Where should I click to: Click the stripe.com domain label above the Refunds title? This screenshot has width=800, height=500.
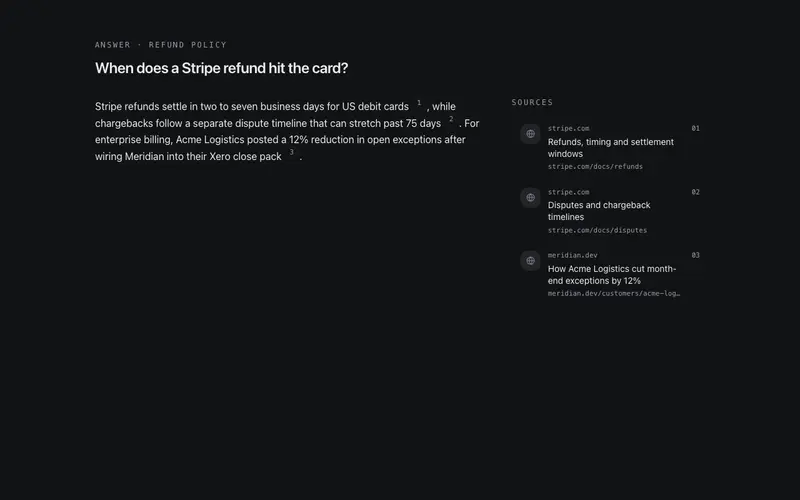click(568, 129)
